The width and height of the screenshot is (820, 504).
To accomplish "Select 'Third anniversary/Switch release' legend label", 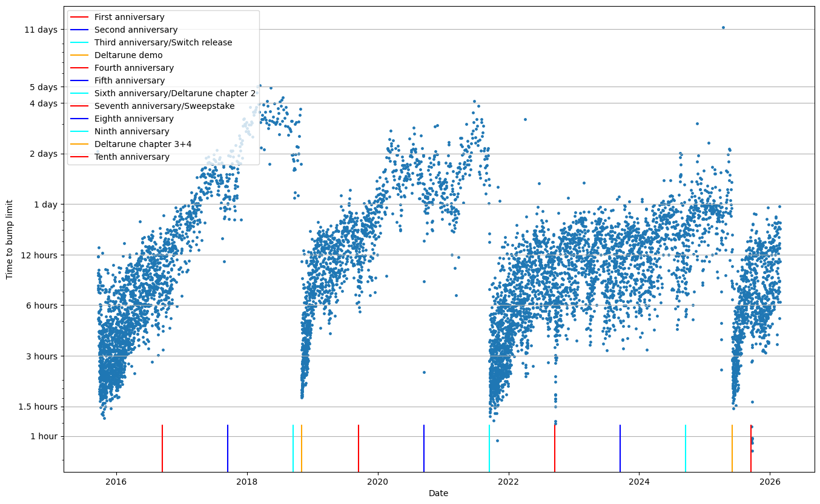I will (x=163, y=43).
